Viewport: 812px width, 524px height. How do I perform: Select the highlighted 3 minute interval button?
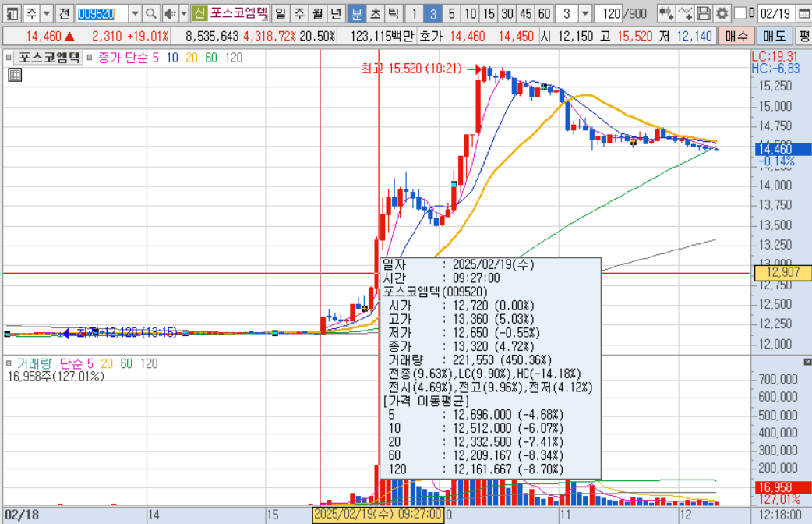click(x=433, y=13)
